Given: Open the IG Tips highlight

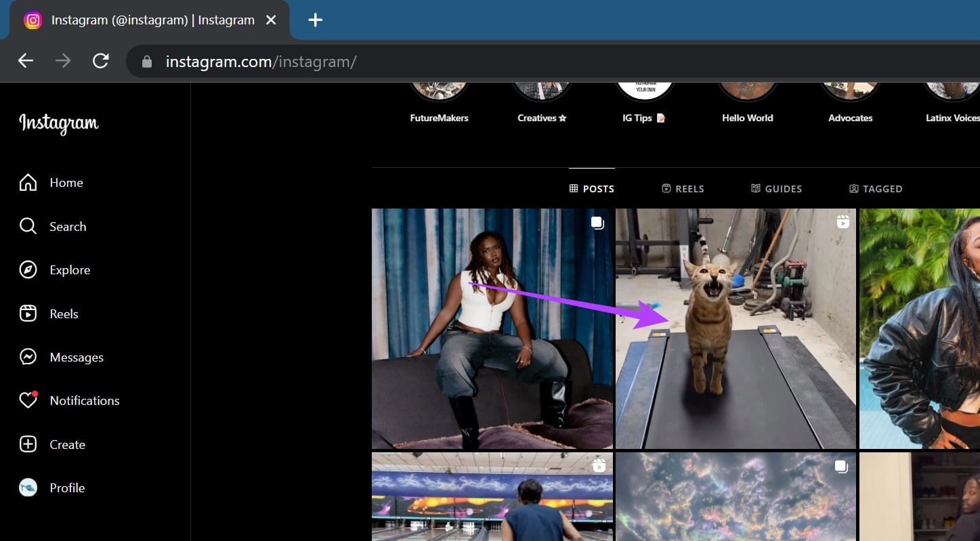Looking at the screenshot, I should (x=644, y=102).
